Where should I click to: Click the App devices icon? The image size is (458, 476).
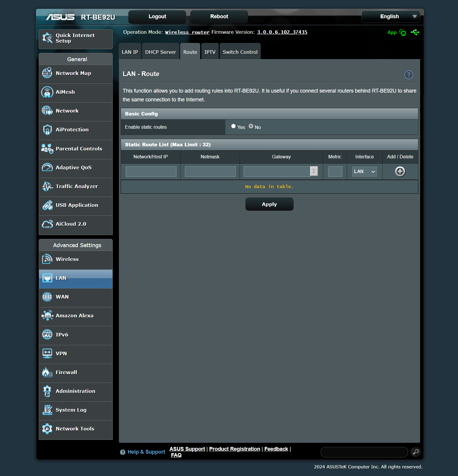[x=403, y=33]
